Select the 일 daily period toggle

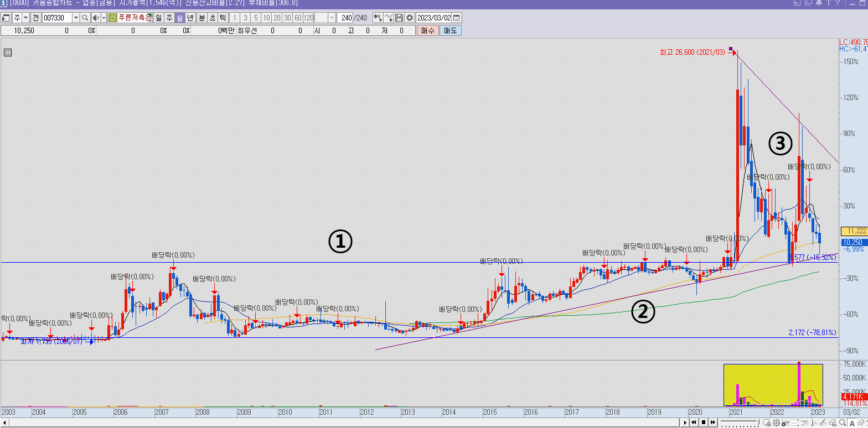159,18
